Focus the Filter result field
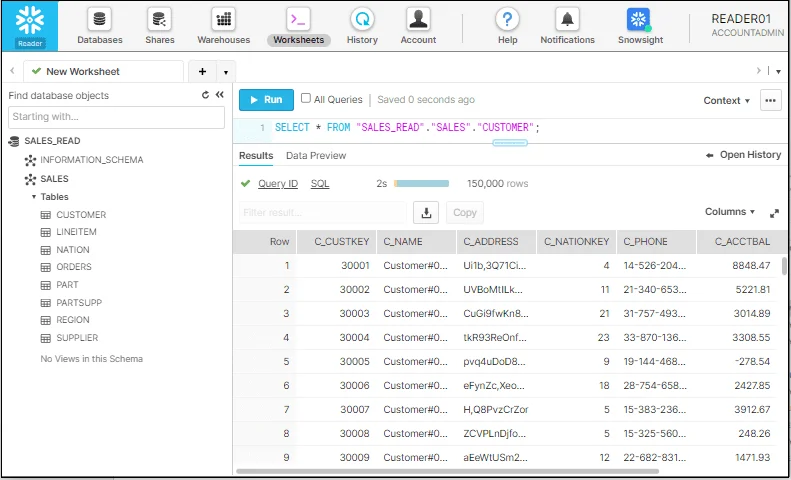791x480 pixels. pyautogui.click(x=323, y=213)
